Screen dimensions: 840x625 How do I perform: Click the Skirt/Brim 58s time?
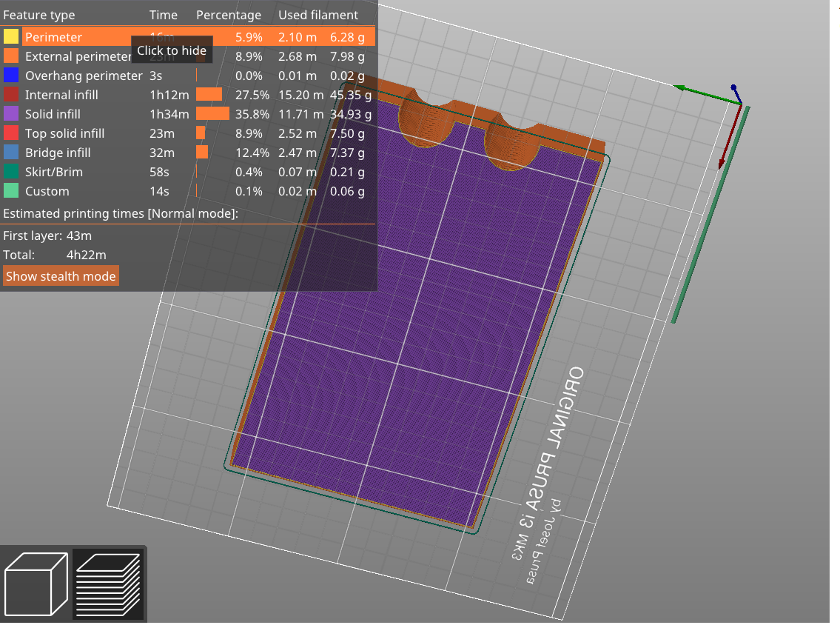click(159, 172)
